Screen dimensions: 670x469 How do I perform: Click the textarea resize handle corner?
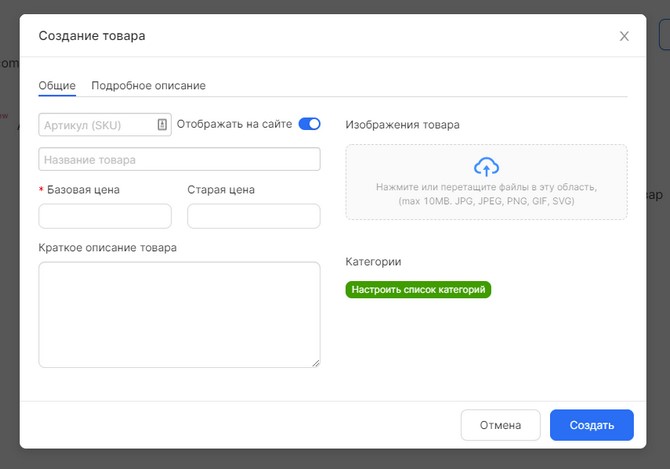tap(316, 363)
